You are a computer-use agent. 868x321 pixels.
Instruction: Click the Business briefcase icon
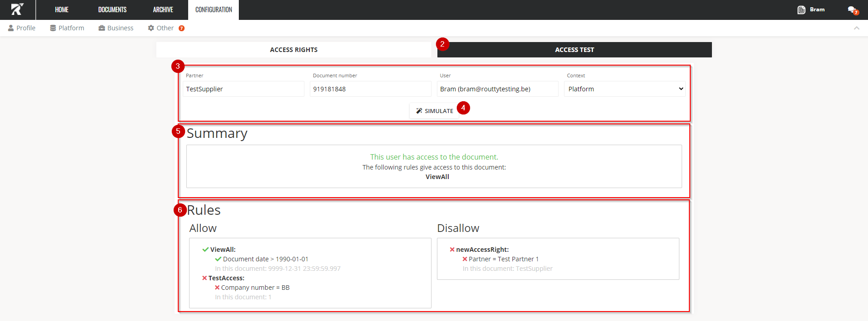(x=102, y=28)
